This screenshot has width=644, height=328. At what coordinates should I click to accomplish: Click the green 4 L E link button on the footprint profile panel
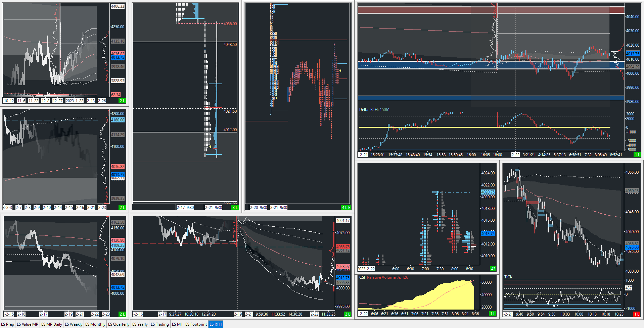345,207
